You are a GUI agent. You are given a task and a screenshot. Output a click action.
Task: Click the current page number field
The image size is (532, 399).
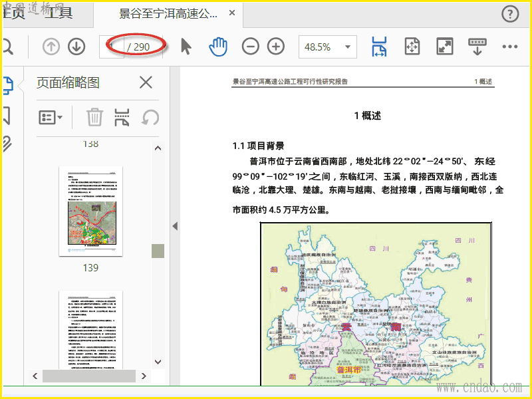click(x=112, y=47)
